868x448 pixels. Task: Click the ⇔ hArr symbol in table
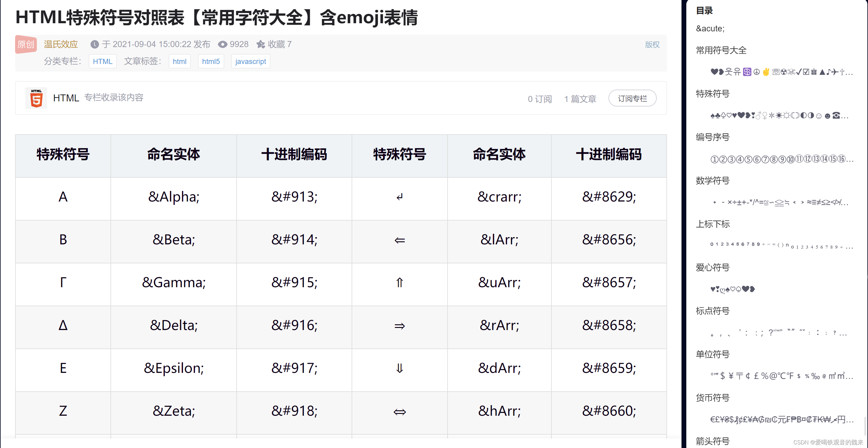pyautogui.click(x=399, y=411)
